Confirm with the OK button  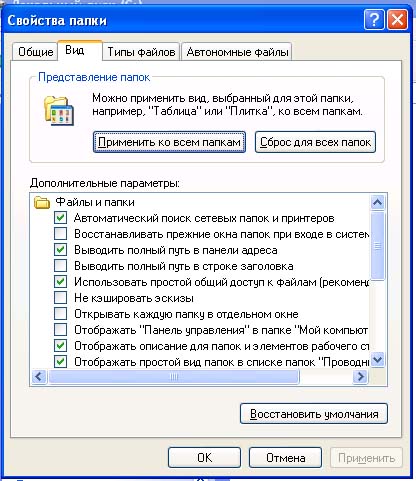click(204, 458)
